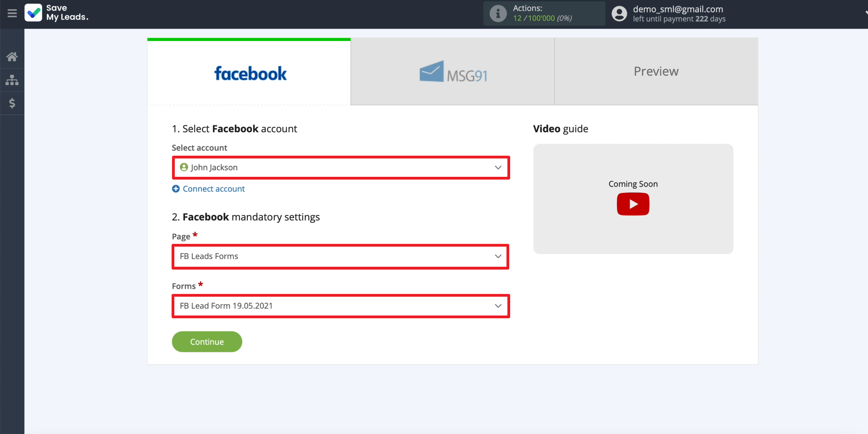The height and width of the screenshot is (434, 868).
Task: Click the Facebook mandatory settings heading
Action: (x=246, y=217)
